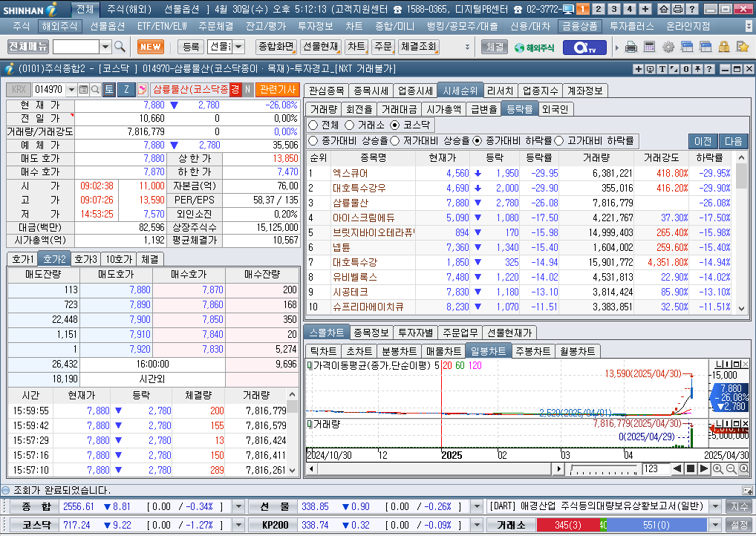Click the print icon in title bar
The height and width of the screenshot is (536, 756).
[677, 9]
